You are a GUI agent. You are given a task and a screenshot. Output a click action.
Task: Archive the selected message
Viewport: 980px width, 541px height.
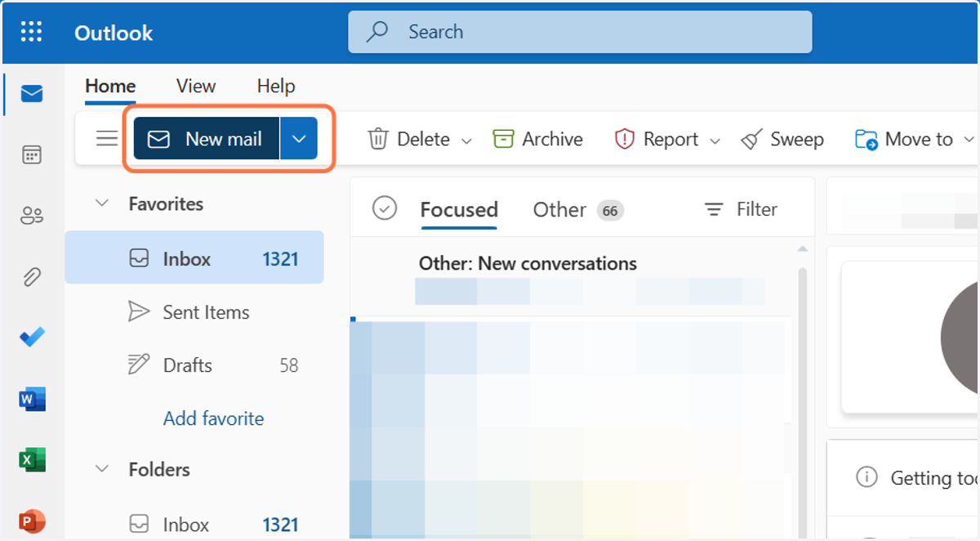(538, 139)
